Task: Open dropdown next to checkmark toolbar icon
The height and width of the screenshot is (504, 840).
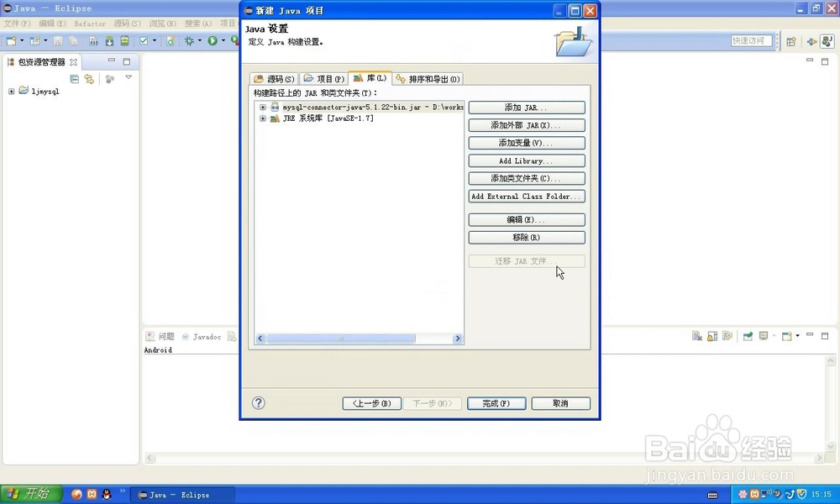Action: [155, 40]
